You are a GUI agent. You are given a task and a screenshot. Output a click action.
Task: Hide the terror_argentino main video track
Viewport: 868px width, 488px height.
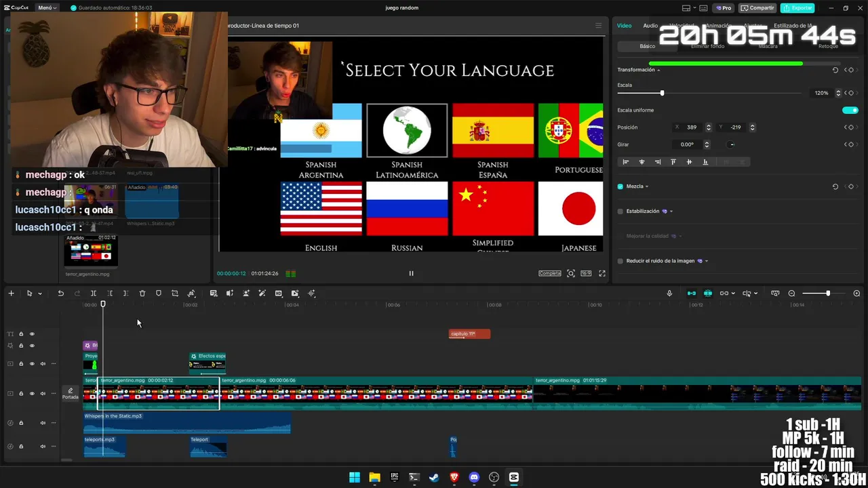(x=32, y=394)
